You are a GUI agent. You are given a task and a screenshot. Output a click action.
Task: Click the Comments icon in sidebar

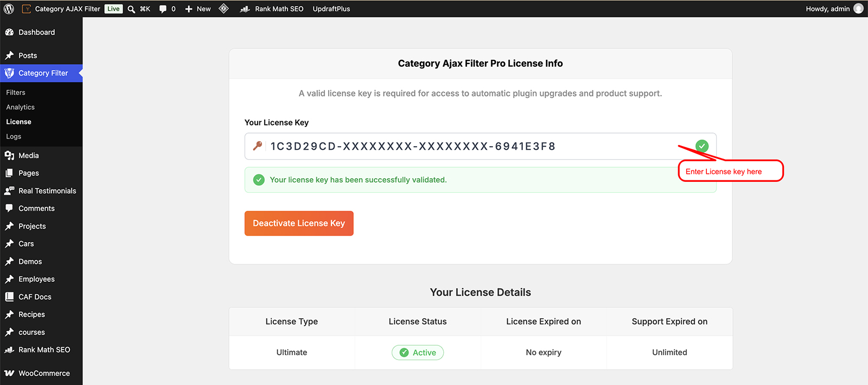9,209
